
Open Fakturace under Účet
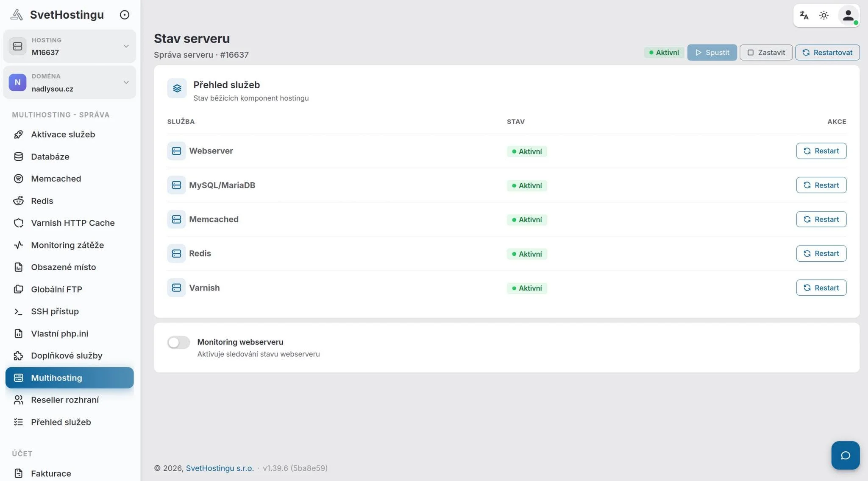(70, 473)
